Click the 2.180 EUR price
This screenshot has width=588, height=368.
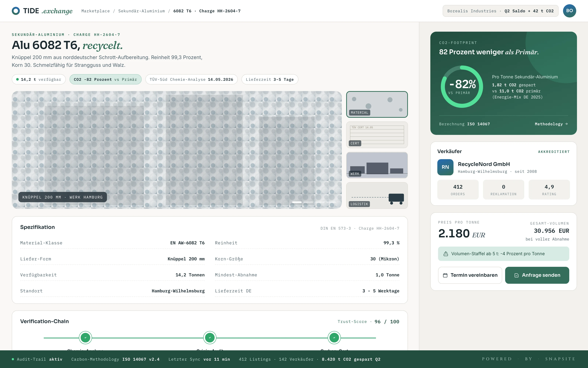coord(462,234)
